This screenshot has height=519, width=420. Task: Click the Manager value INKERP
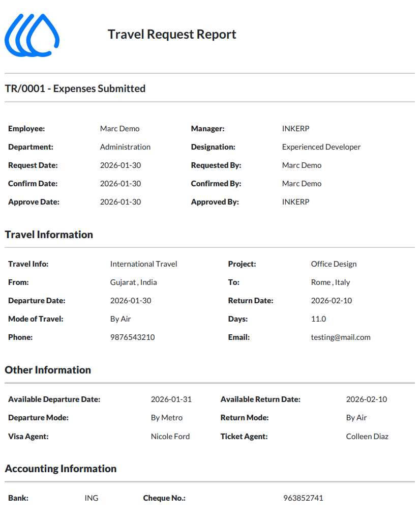(x=295, y=129)
